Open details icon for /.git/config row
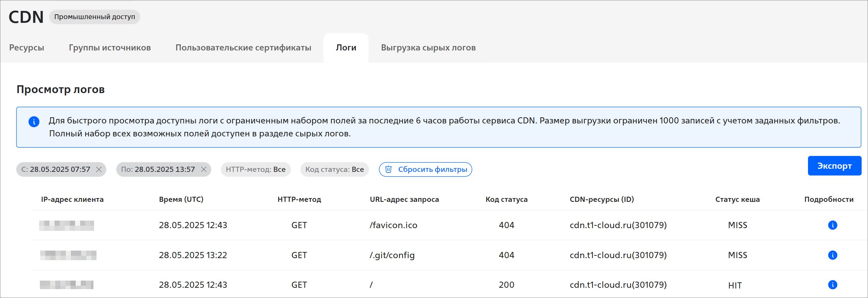The width and height of the screenshot is (868, 298). click(x=833, y=255)
